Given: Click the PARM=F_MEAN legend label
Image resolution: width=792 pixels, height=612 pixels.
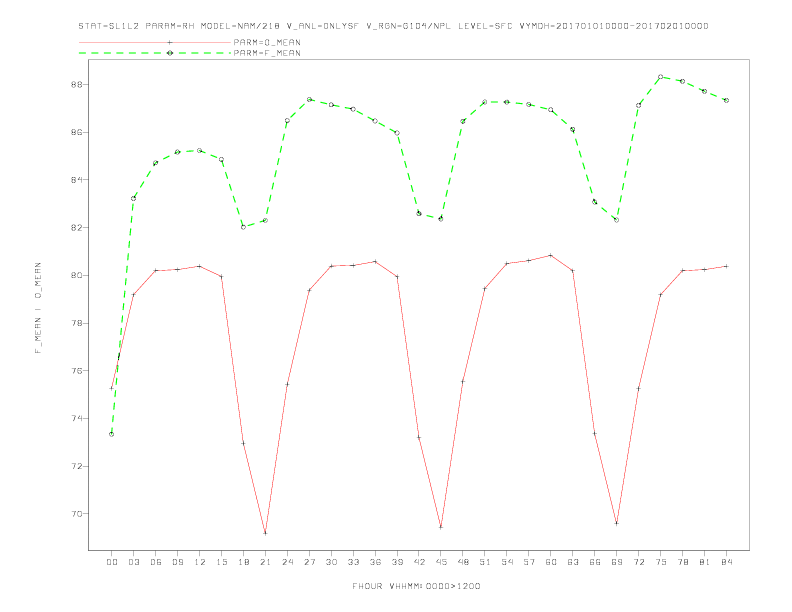Looking at the screenshot, I should coord(267,53).
